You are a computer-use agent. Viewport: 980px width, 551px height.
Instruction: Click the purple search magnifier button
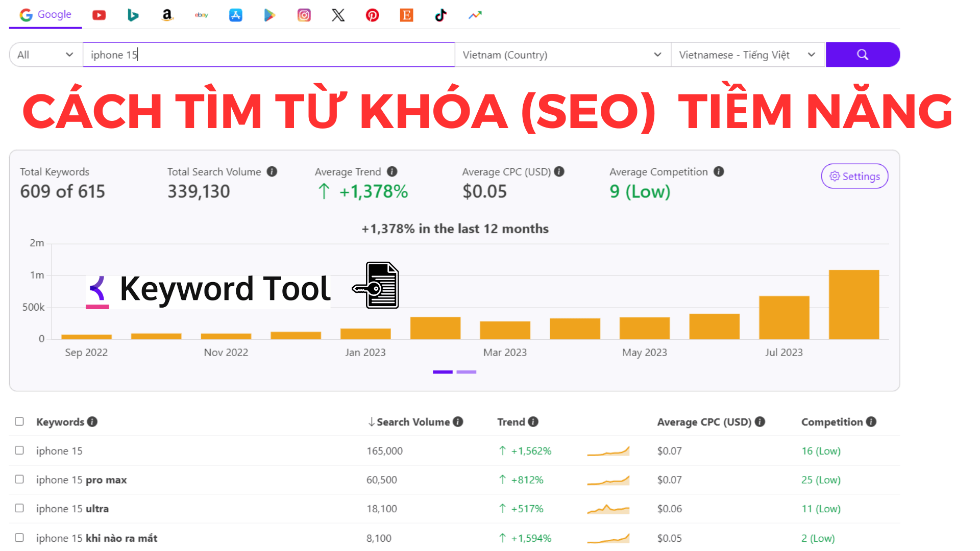863,55
